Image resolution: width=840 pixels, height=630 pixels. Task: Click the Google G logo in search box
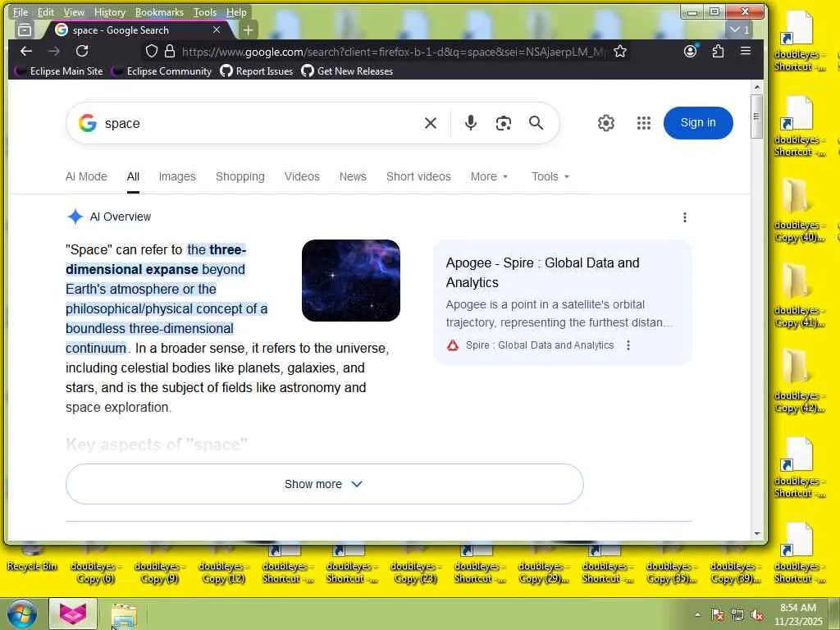click(x=88, y=123)
